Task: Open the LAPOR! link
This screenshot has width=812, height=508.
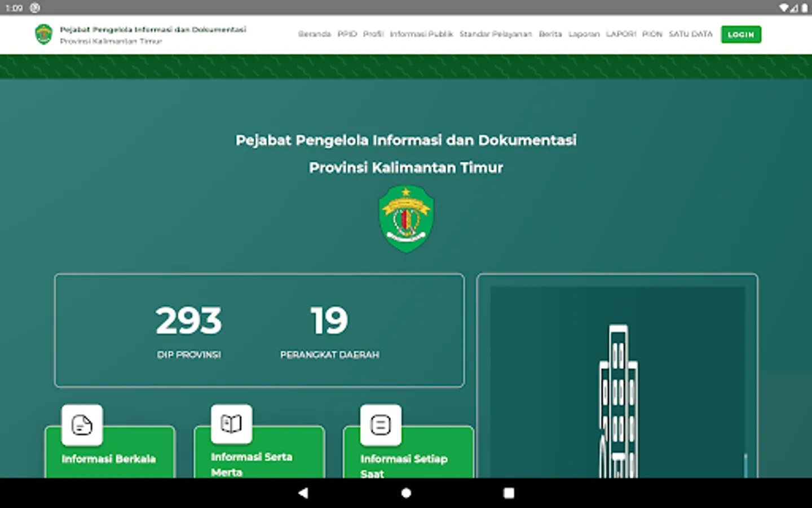Action: pyautogui.click(x=620, y=34)
